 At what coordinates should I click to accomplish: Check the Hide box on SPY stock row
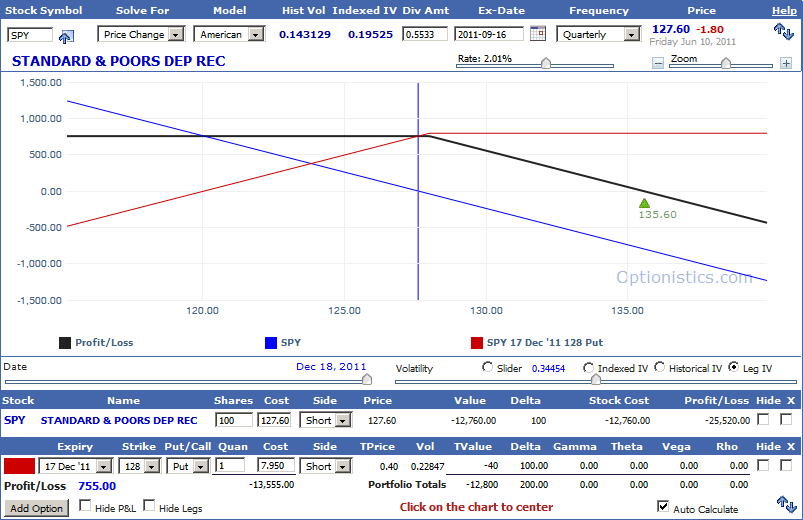(x=763, y=420)
